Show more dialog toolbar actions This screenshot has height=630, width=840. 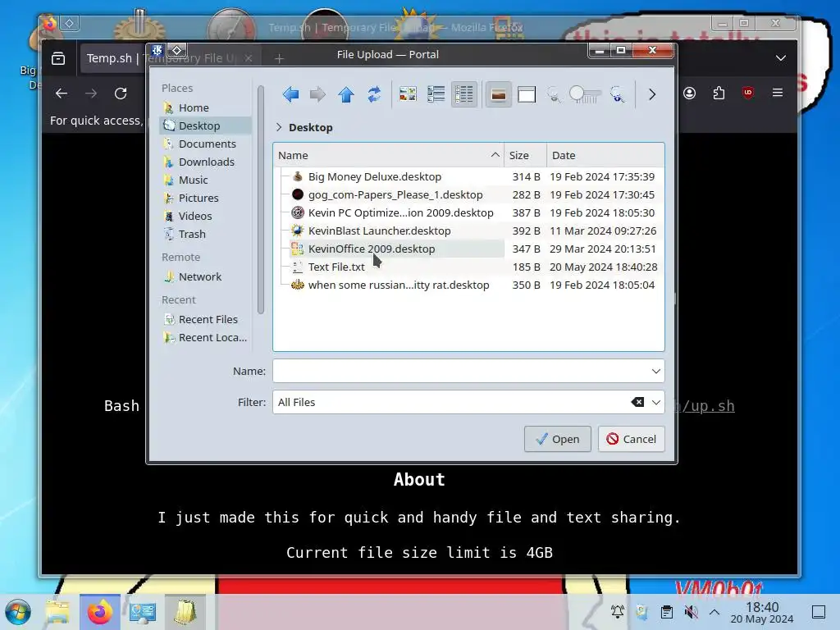point(652,95)
